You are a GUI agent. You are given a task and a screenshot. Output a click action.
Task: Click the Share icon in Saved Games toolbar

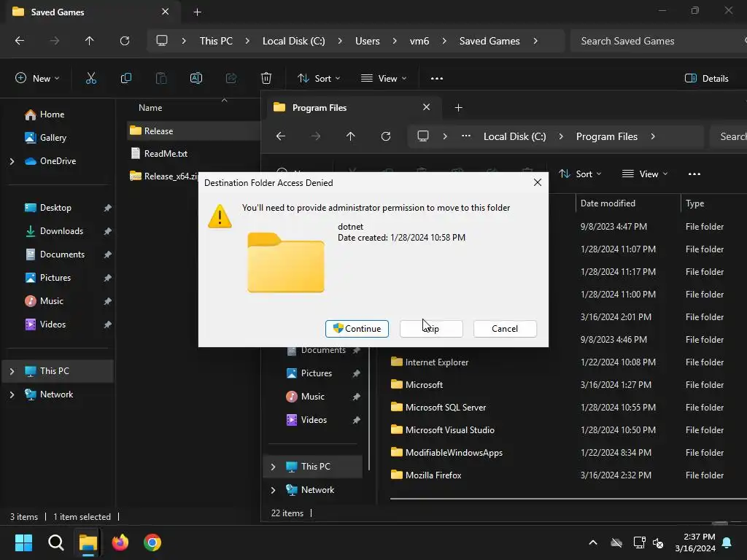231,78
